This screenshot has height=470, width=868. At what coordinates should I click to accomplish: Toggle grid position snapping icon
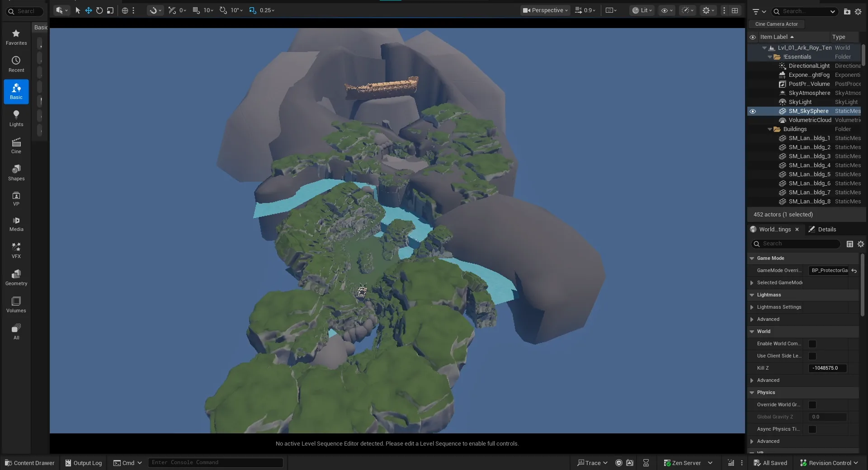coord(196,10)
